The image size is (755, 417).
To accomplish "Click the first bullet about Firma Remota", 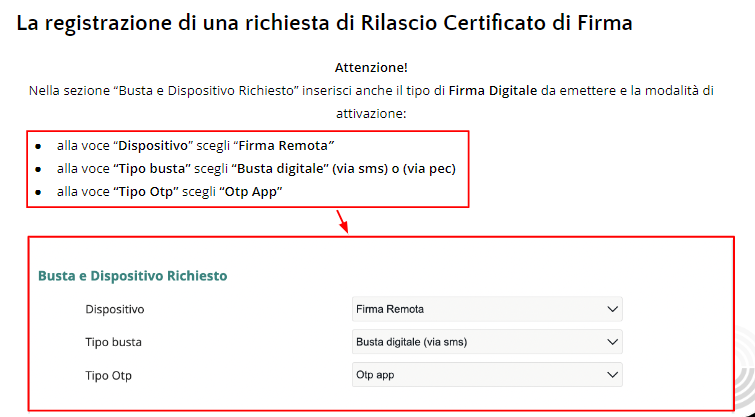I will 195,145.
